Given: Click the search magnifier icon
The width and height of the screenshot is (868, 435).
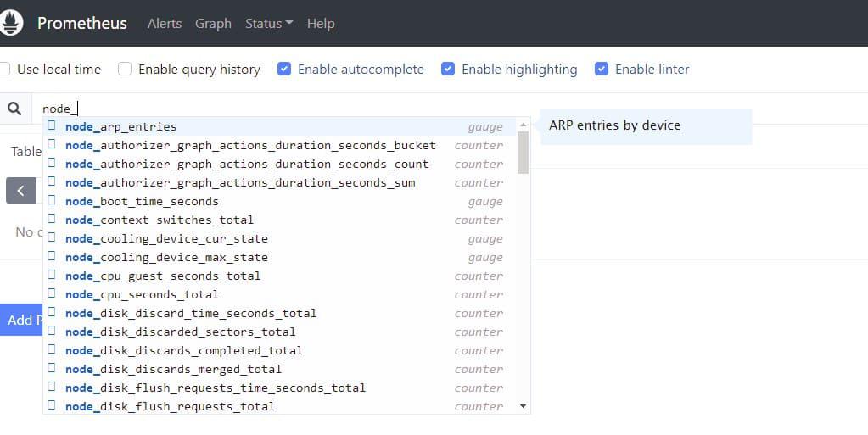Looking at the screenshot, I should (x=14, y=109).
